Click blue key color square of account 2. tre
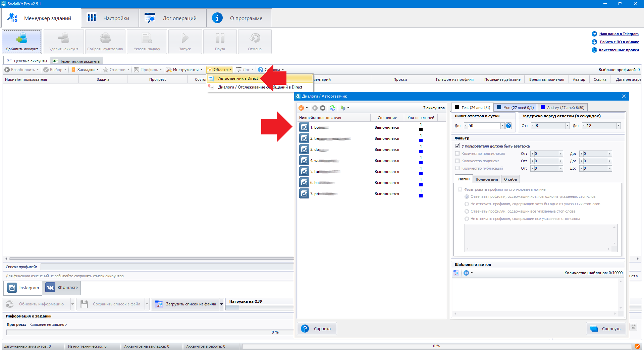This screenshot has height=352, width=644. click(421, 140)
